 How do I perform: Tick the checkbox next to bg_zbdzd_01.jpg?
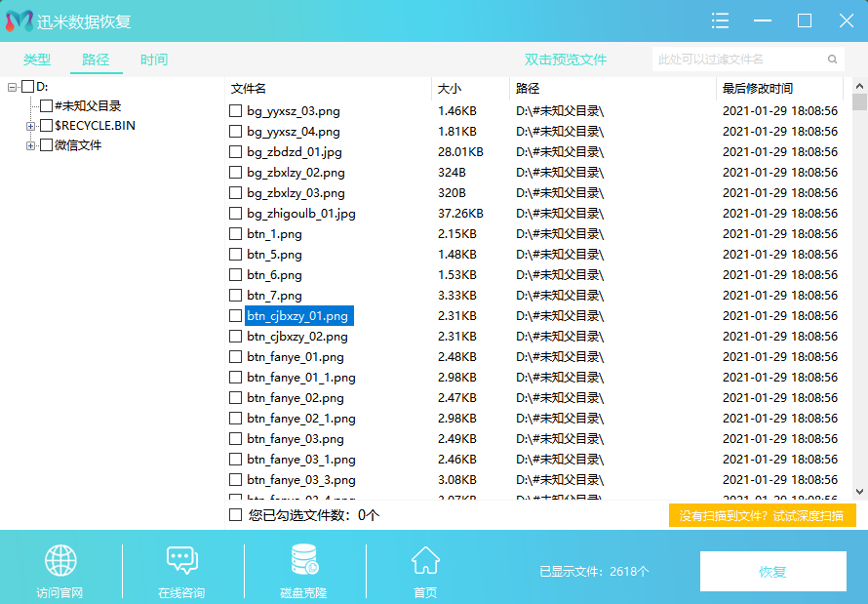point(235,152)
